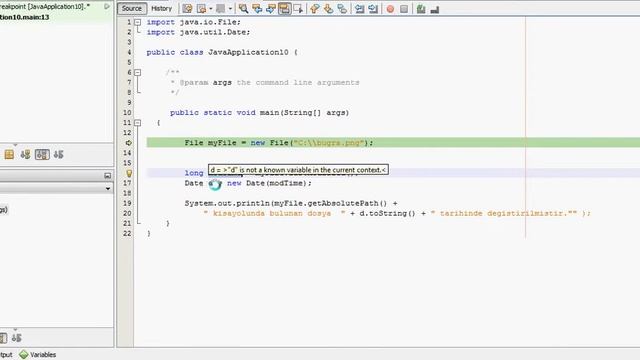Open the left panel combo box dropdown
This screenshot has height=360, width=640.
[x=108, y=189]
